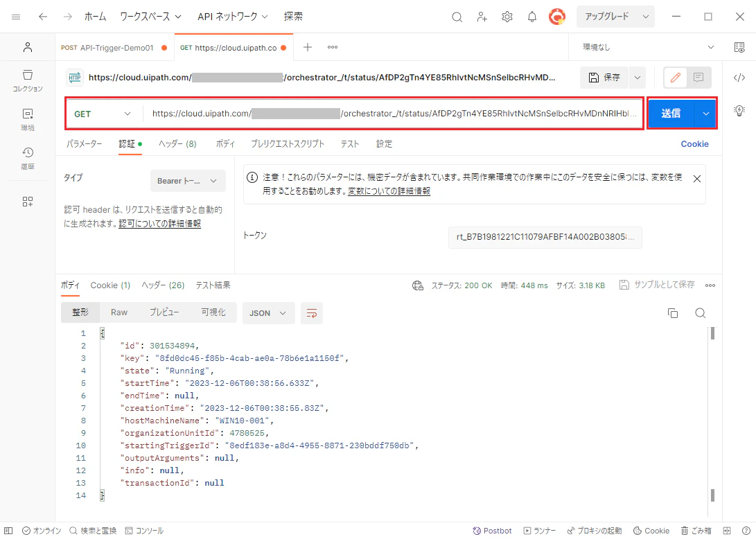
Task: Go back with the left arrow
Action: pyautogui.click(x=43, y=17)
